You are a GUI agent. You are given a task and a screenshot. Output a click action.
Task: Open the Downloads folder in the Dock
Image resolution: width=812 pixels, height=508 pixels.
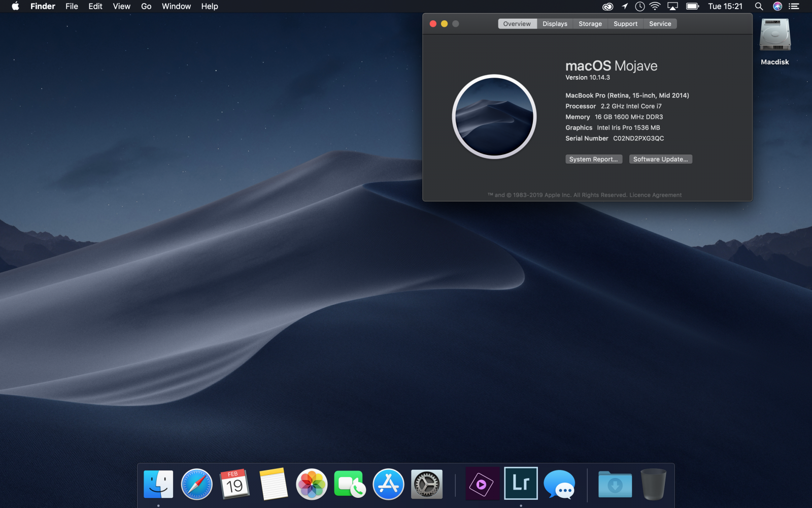click(615, 484)
